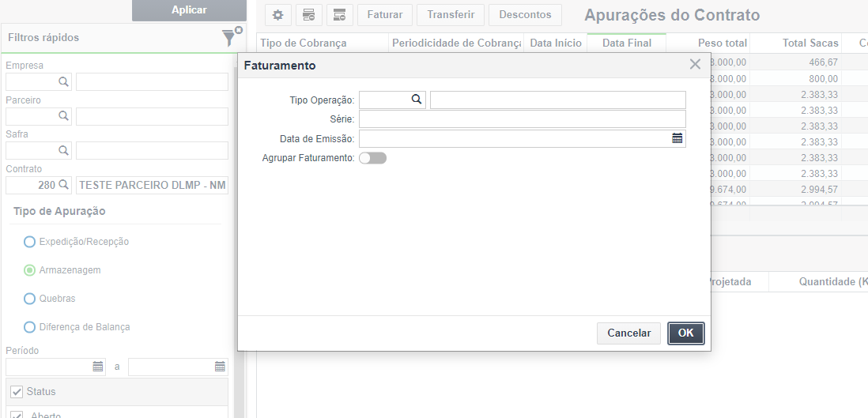Click the Faturamento dialog title

coord(280,66)
